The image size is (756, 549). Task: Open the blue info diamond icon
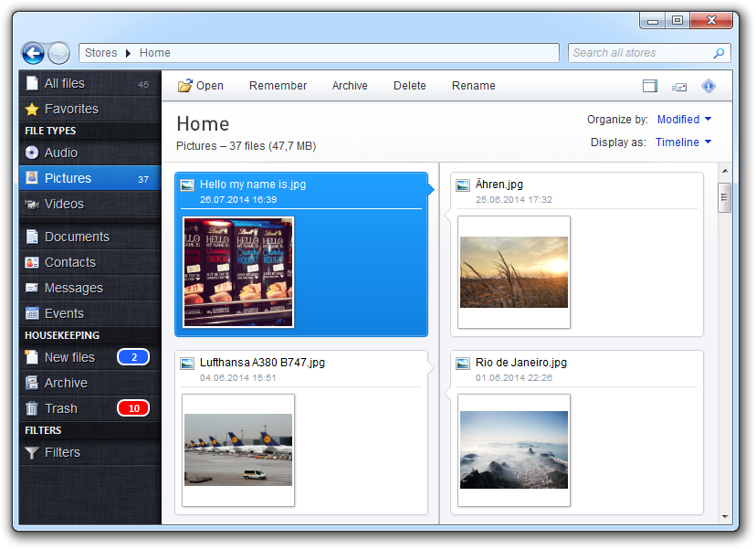tap(709, 86)
